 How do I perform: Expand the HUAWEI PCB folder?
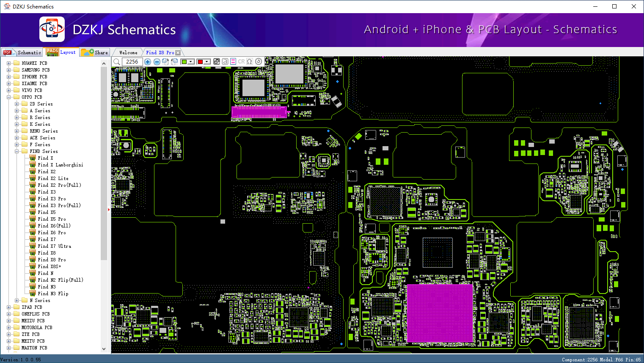coord(8,63)
